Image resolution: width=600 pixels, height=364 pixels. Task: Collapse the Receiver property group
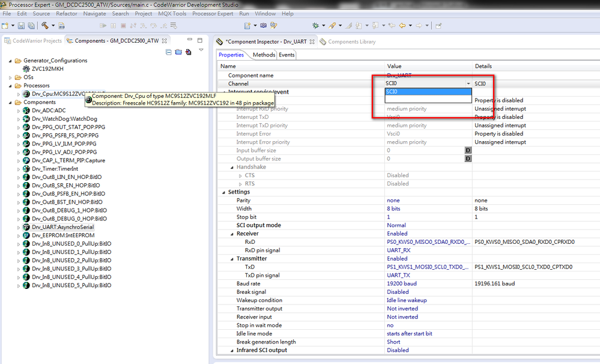[x=232, y=234]
